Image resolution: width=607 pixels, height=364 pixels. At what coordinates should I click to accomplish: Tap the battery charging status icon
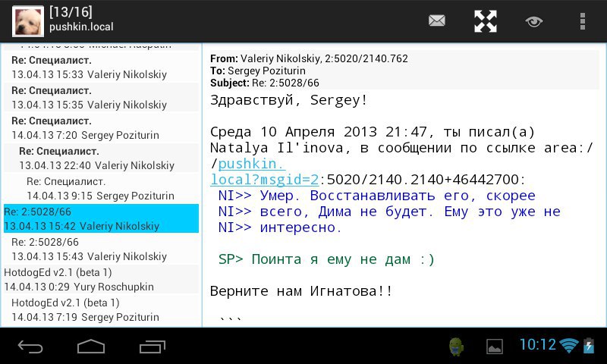pos(589,346)
